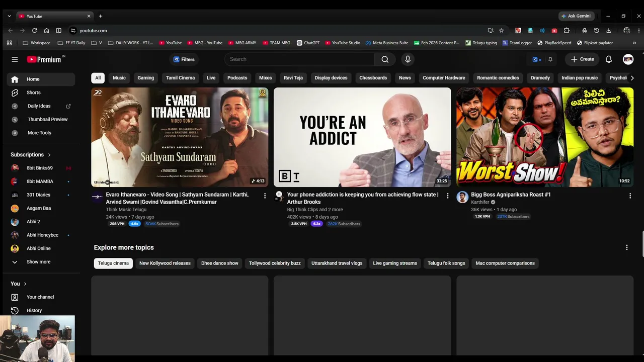
Task: Open the Think Music Telugu channel avatar
Action: [x=97, y=197]
